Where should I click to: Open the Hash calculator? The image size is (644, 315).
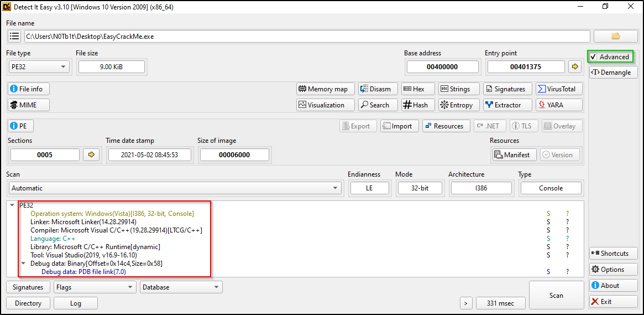pos(415,105)
